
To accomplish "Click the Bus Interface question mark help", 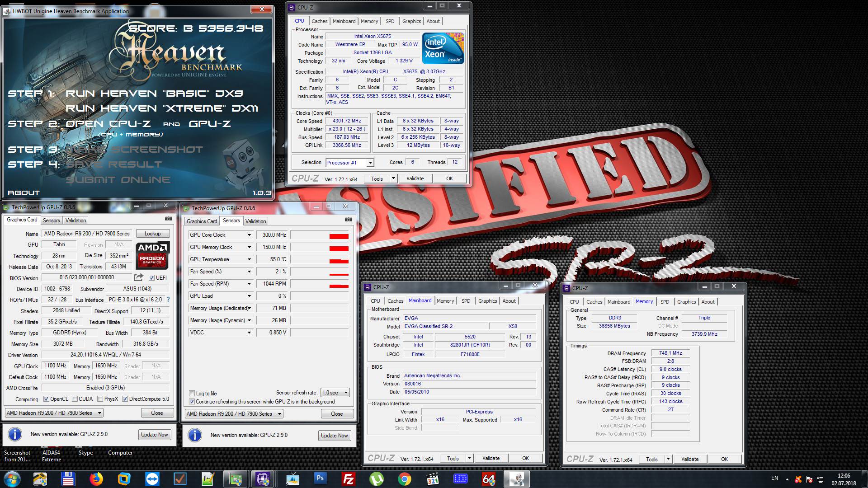I will click(168, 300).
